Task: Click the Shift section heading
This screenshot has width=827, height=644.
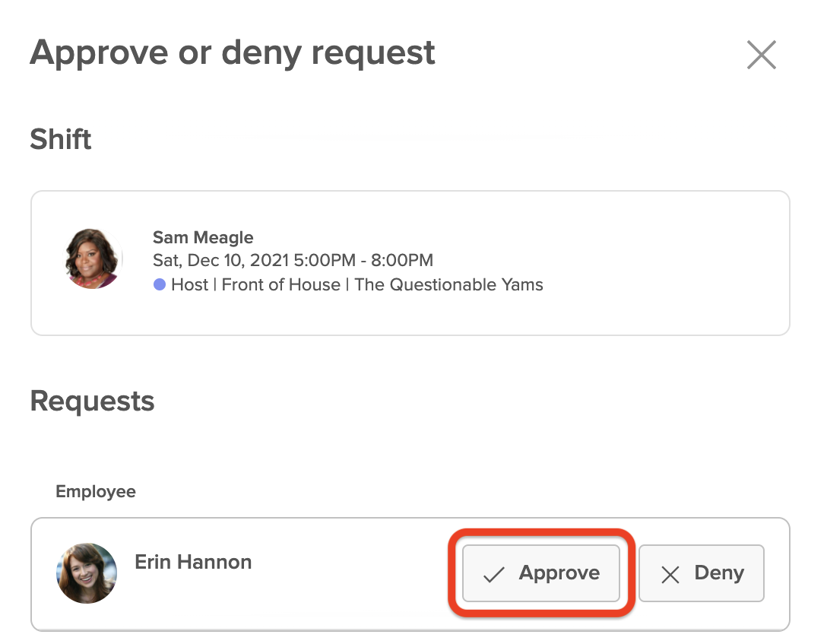Action: pos(61,139)
